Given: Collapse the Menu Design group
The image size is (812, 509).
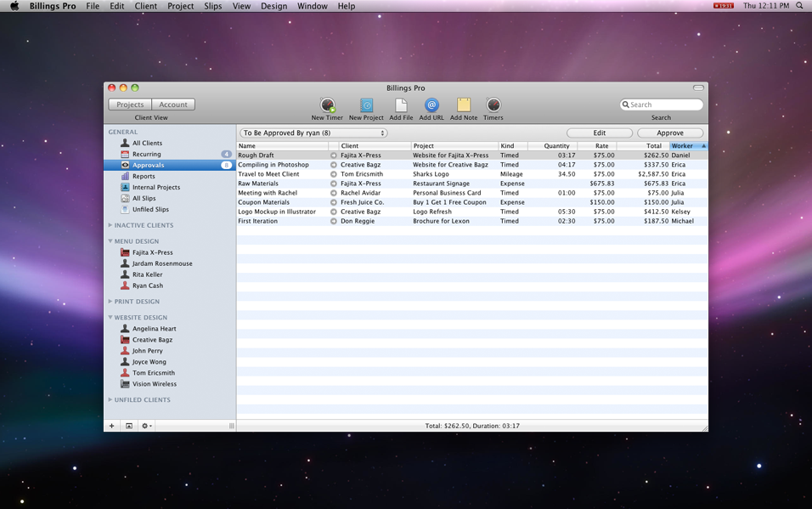Looking at the screenshot, I should click(x=110, y=241).
